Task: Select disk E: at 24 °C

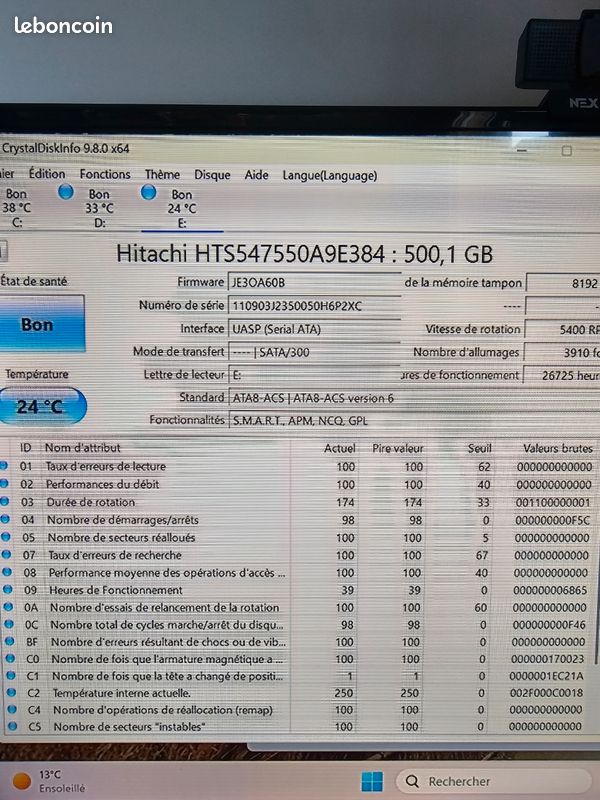Action: [182, 208]
